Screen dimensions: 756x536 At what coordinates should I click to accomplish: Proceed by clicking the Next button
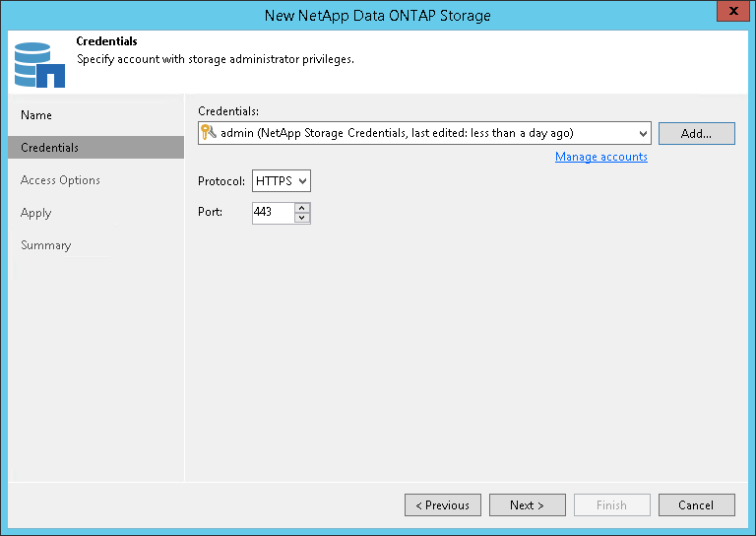528,505
